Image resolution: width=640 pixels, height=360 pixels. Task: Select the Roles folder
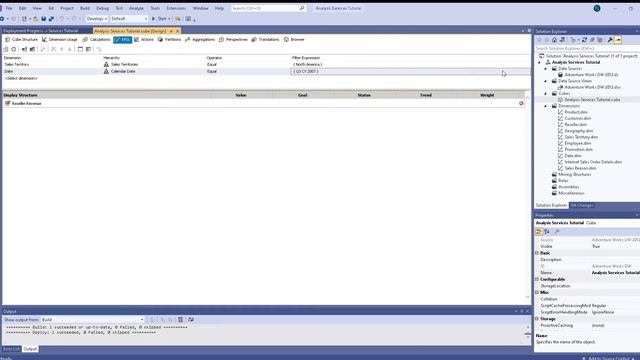pos(563,180)
